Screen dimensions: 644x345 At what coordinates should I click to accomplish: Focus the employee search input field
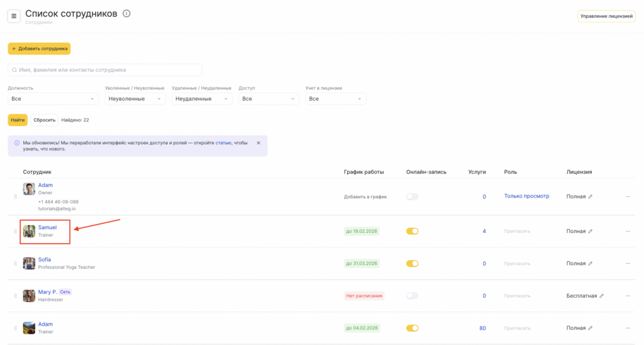coord(105,70)
